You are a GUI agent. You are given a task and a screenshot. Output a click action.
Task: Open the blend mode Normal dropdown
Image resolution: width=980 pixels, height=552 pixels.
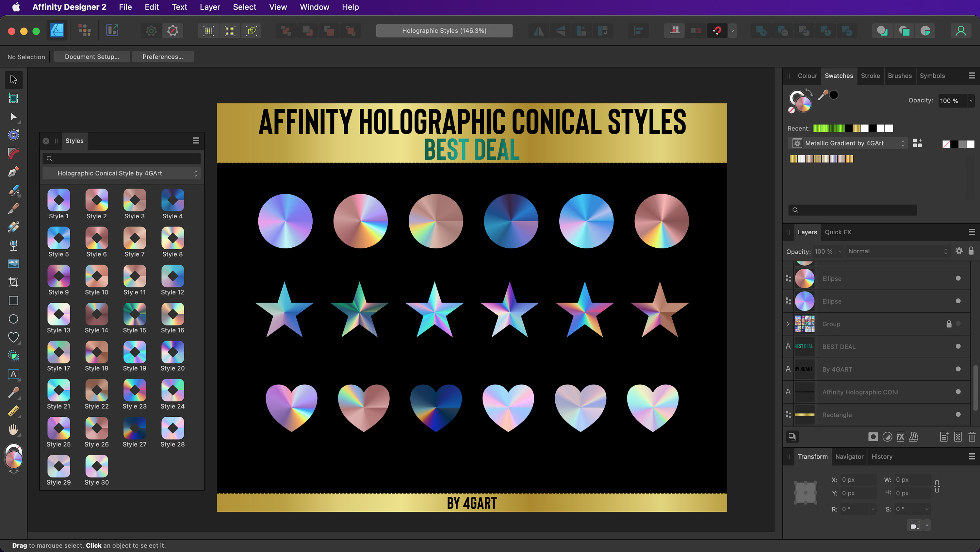pos(898,251)
